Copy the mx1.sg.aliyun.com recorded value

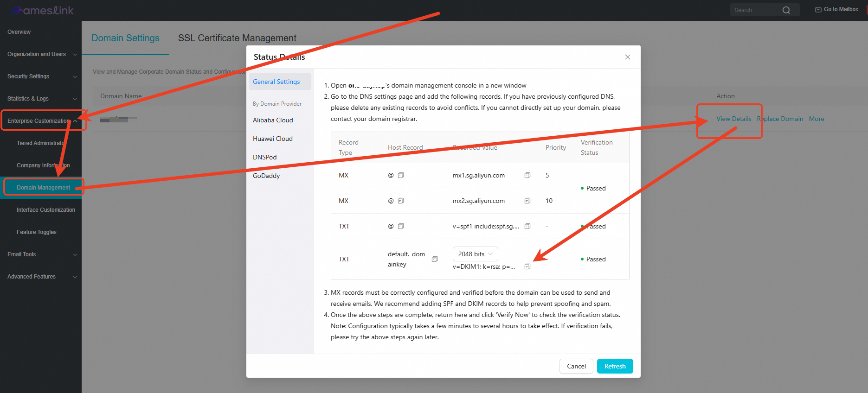(x=527, y=175)
